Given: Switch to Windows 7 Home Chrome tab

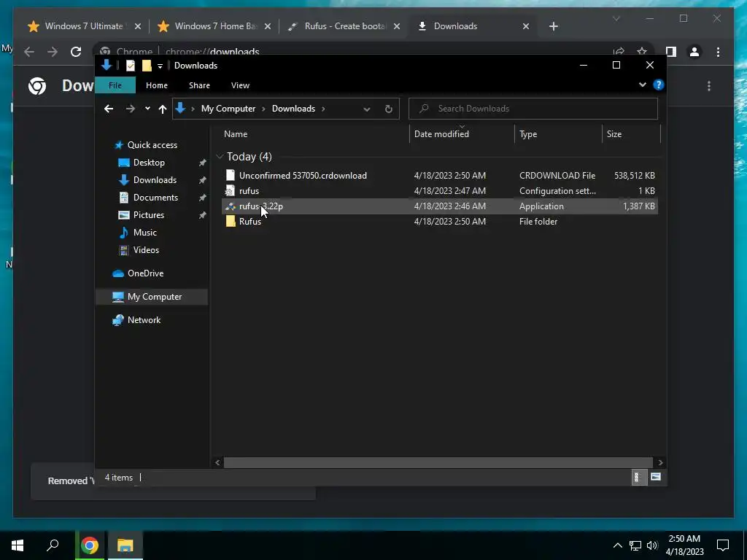Looking at the screenshot, I should [x=215, y=26].
